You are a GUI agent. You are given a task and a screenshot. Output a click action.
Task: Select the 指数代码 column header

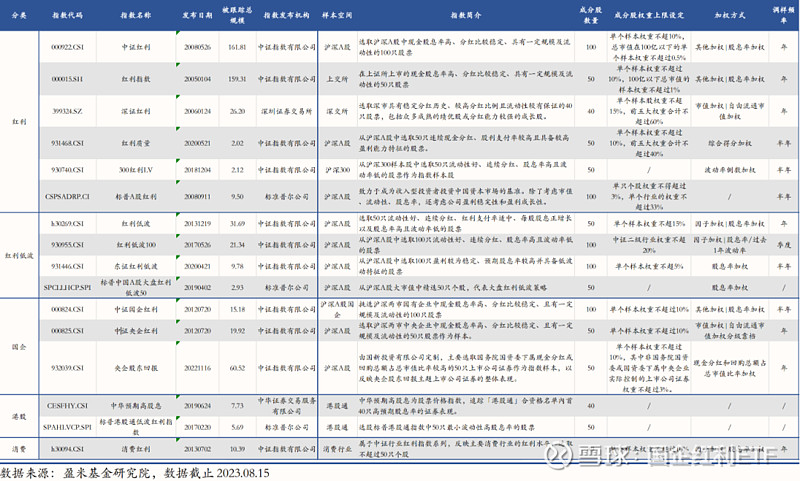point(67,15)
